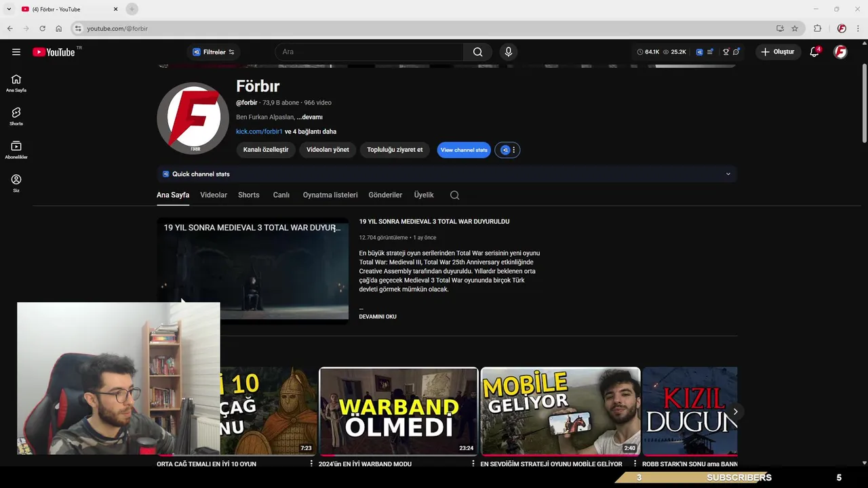Click View channel stats button
The image size is (868, 488).
coord(464,150)
